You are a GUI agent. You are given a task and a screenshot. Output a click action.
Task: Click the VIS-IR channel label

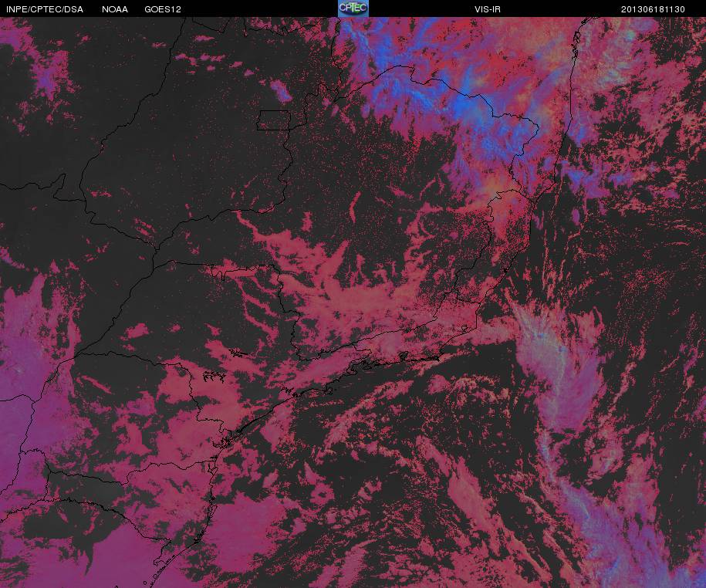pos(488,9)
